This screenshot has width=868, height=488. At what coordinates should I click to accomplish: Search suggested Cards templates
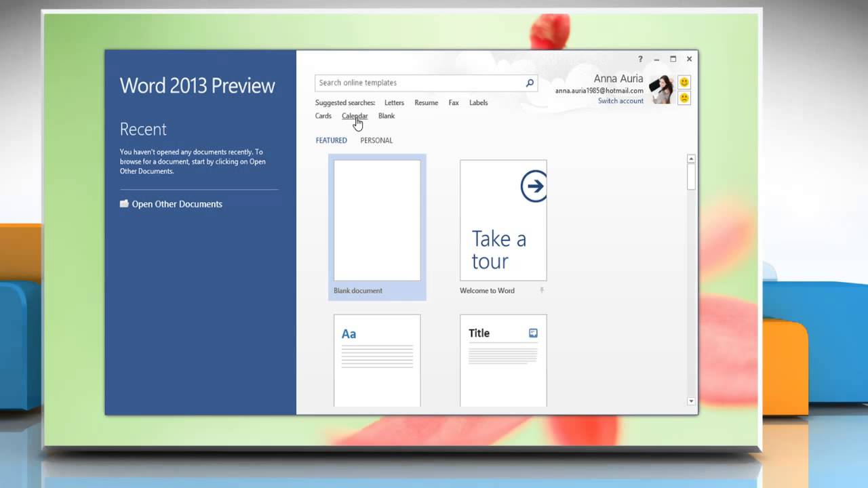pos(323,116)
